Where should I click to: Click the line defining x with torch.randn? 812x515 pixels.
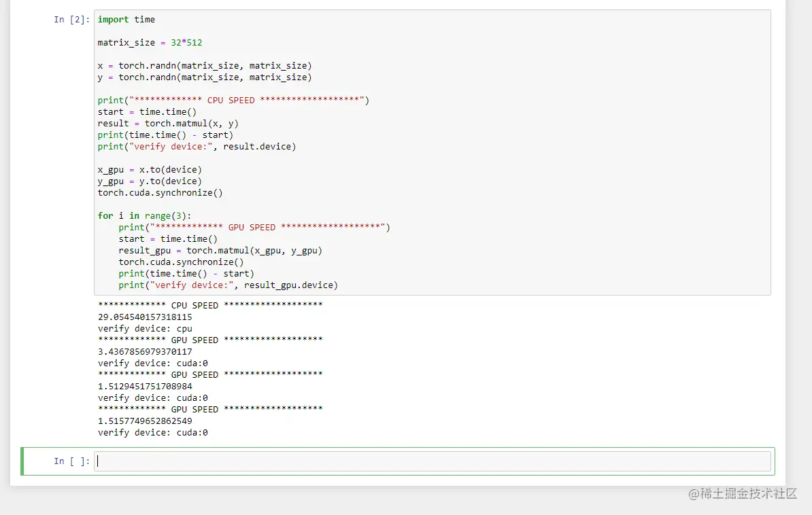pos(205,66)
